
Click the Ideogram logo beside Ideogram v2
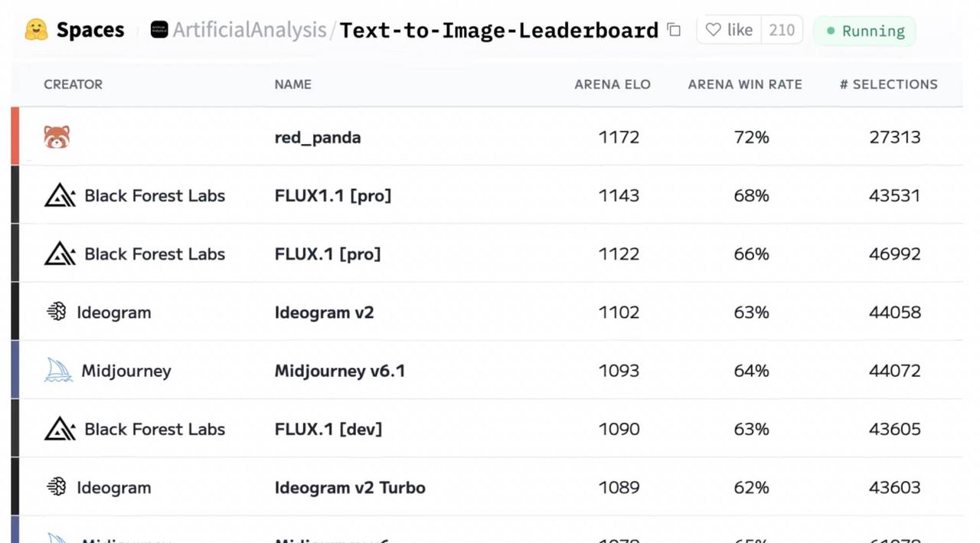tap(57, 312)
